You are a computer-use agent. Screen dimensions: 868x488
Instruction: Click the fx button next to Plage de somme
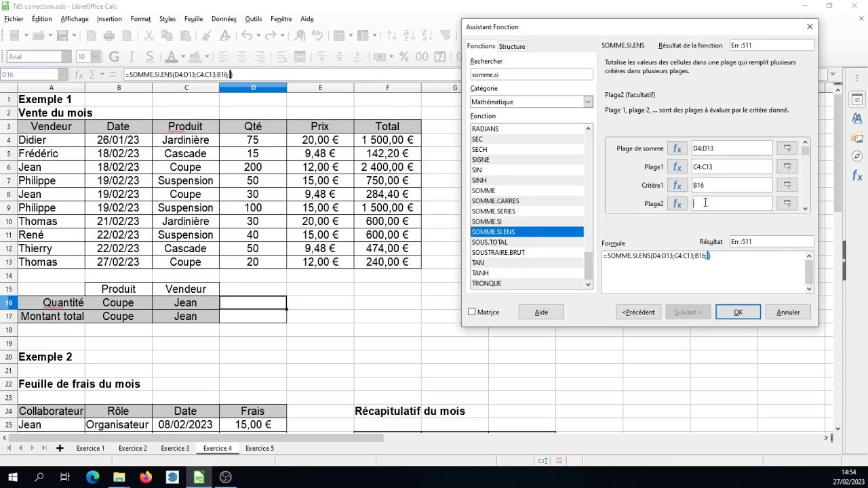(x=677, y=148)
